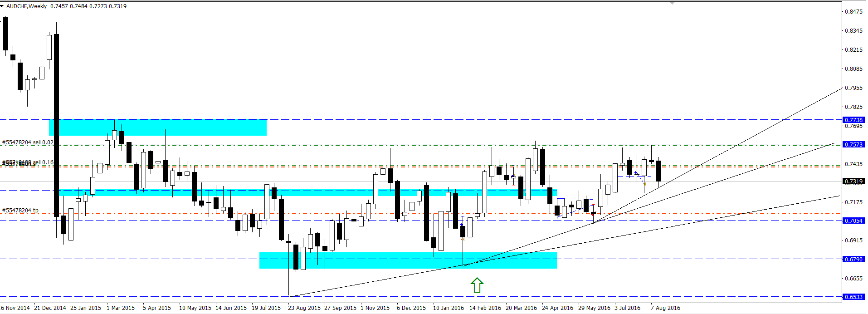The image size is (868, 314).
Task: Click the 0.7573 price level tag
Action: pos(853,144)
